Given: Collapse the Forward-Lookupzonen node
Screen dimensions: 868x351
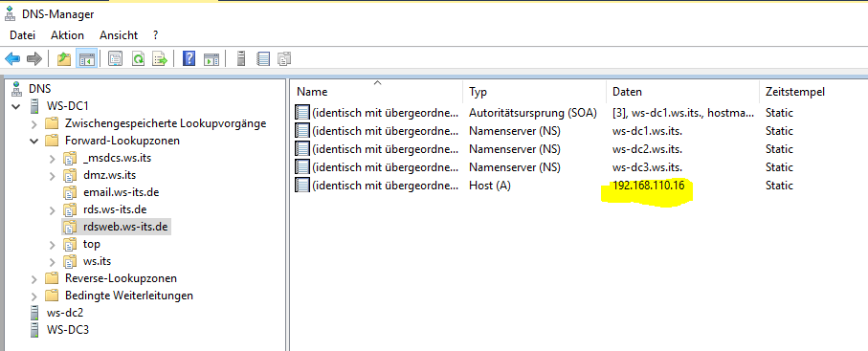Looking at the screenshot, I should click(34, 141).
